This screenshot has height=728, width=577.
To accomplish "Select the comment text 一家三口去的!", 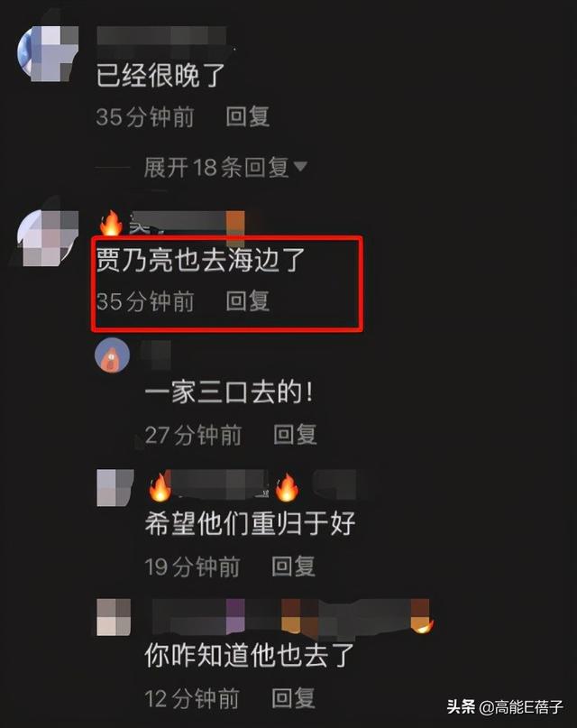I will [229, 392].
